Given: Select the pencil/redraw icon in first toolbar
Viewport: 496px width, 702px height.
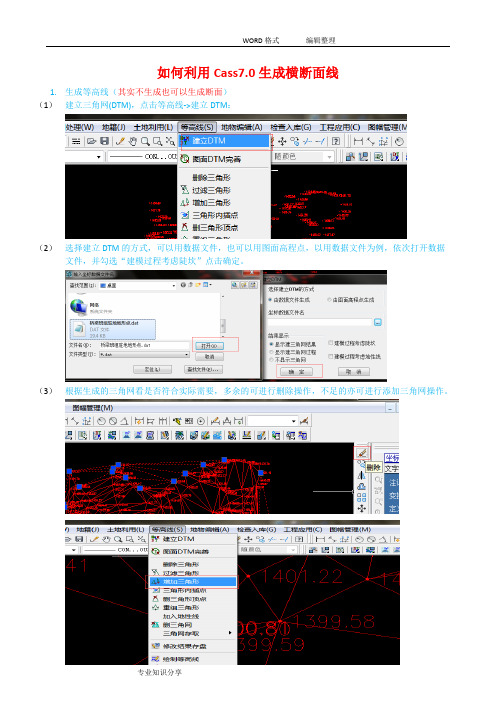Looking at the screenshot, I should pyautogui.click(x=120, y=141).
